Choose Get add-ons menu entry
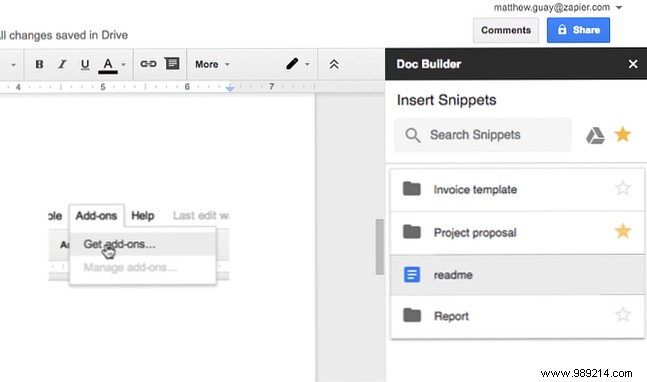This screenshot has height=382, width=647. pyautogui.click(x=142, y=244)
